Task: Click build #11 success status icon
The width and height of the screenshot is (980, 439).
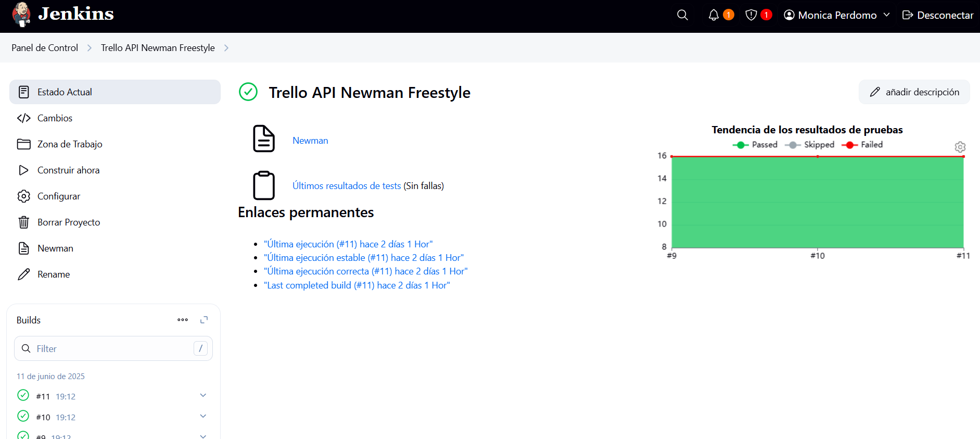Action: click(23, 395)
